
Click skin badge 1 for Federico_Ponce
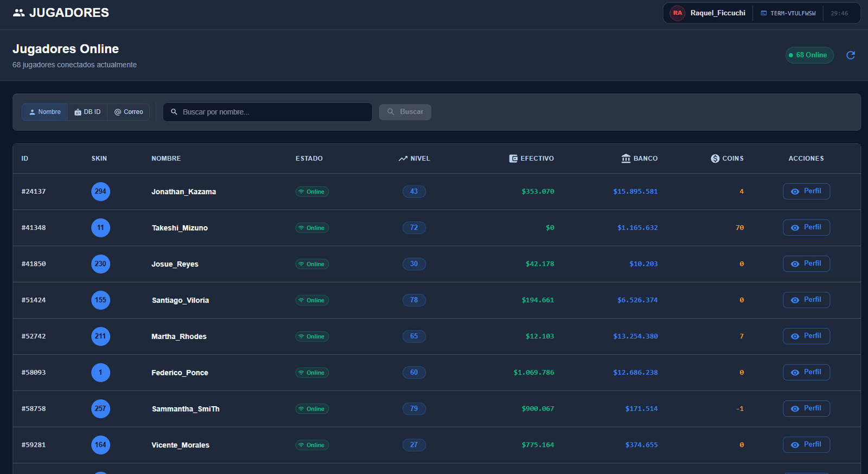tap(100, 373)
